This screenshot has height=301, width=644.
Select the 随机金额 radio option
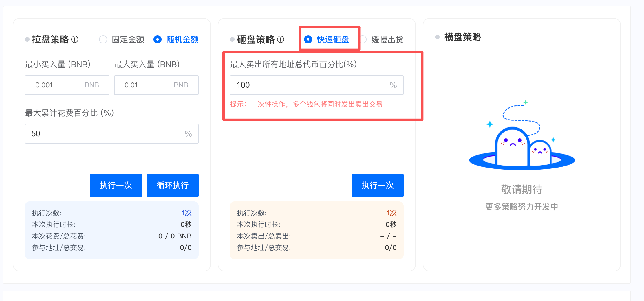(158, 39)
